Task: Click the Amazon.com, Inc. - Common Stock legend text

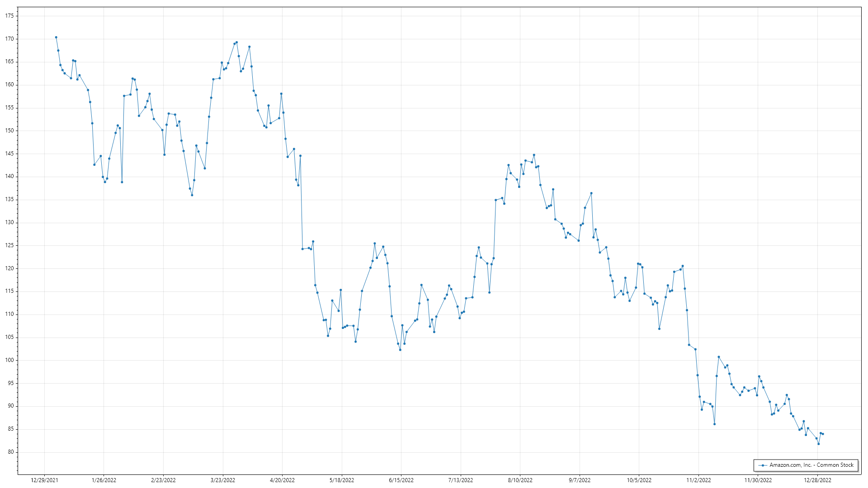Action: pos(811,465)
